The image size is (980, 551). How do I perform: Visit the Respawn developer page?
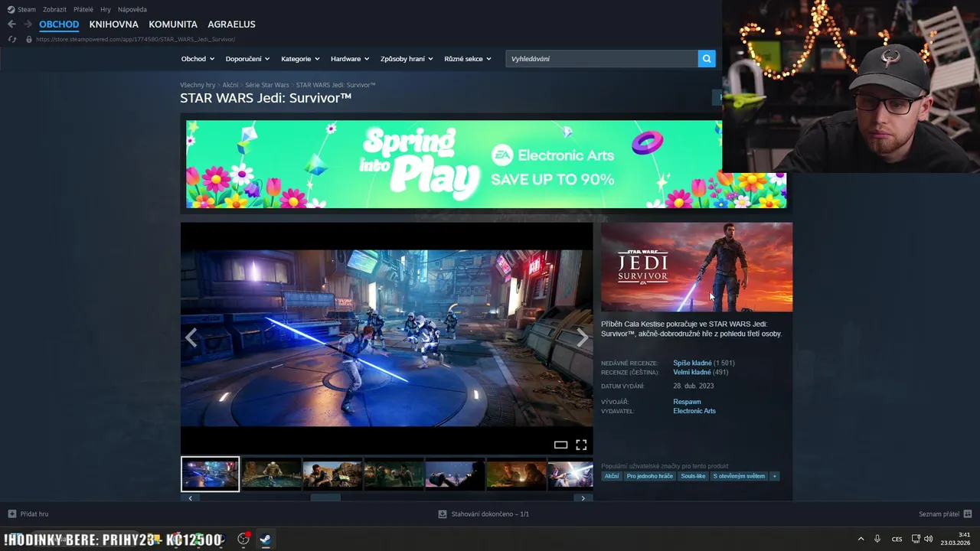point(687,402)
